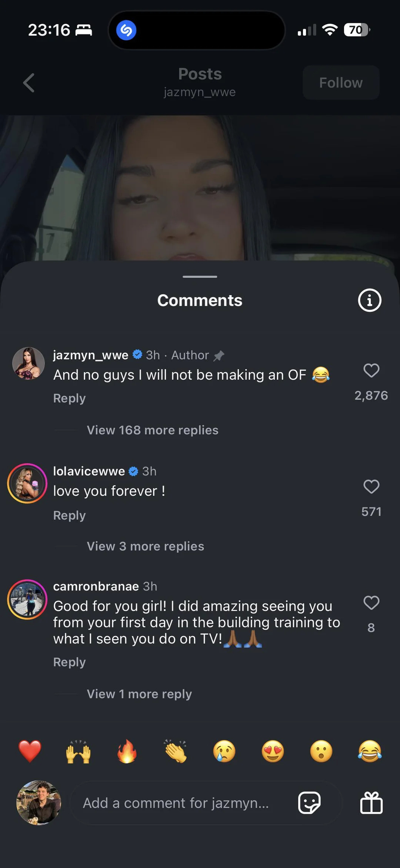Insert the clapping hands emoji

point(176,751)
